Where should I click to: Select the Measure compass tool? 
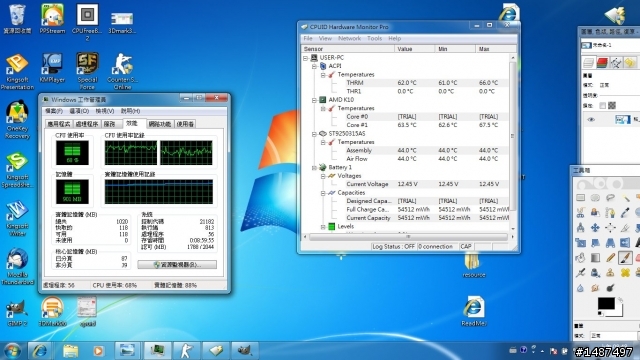[x=580, y=228]
